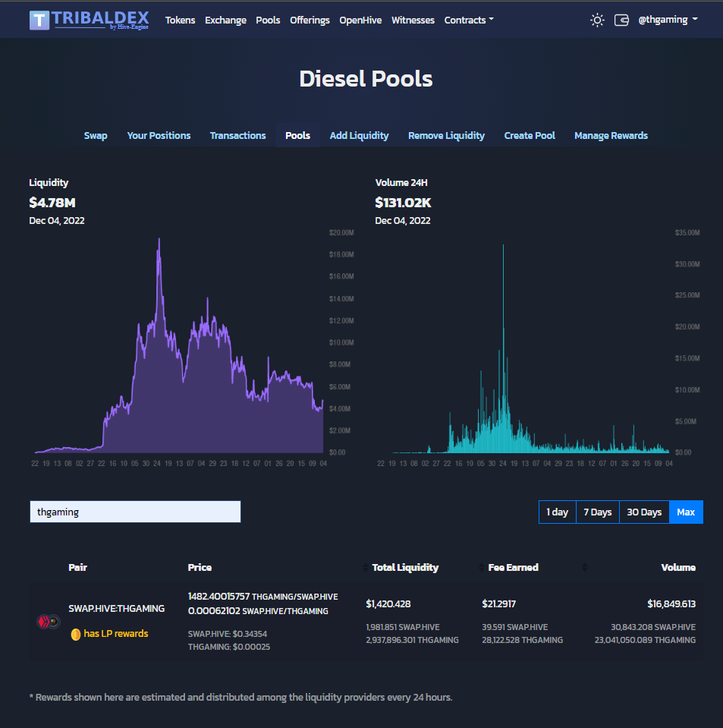
Task: Sort by the Volume column header
Action: point(678,567)
